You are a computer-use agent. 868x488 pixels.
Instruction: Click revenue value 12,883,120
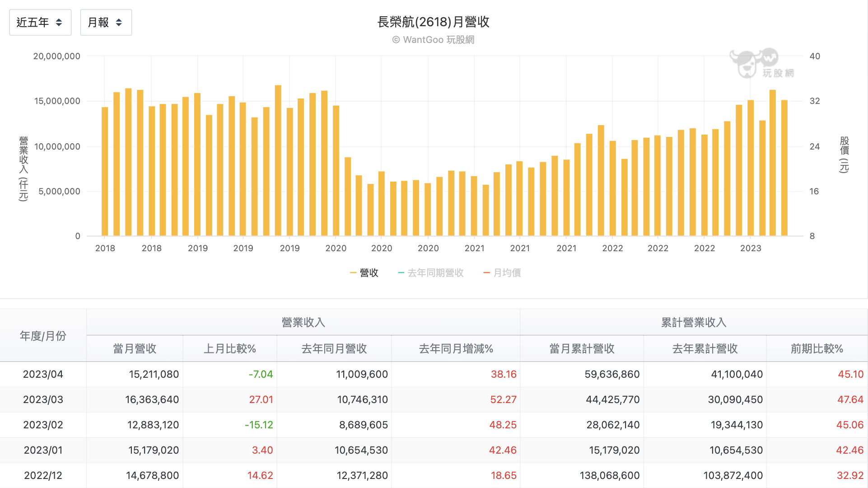pyautogui.click(x=153, y=425)
